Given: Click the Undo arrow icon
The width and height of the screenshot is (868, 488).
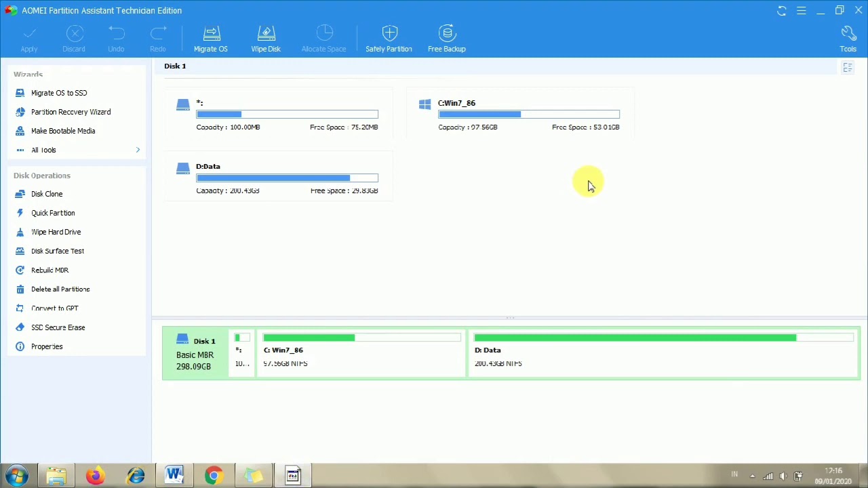Looking at the screenshot, I should [x=117, y=33].
